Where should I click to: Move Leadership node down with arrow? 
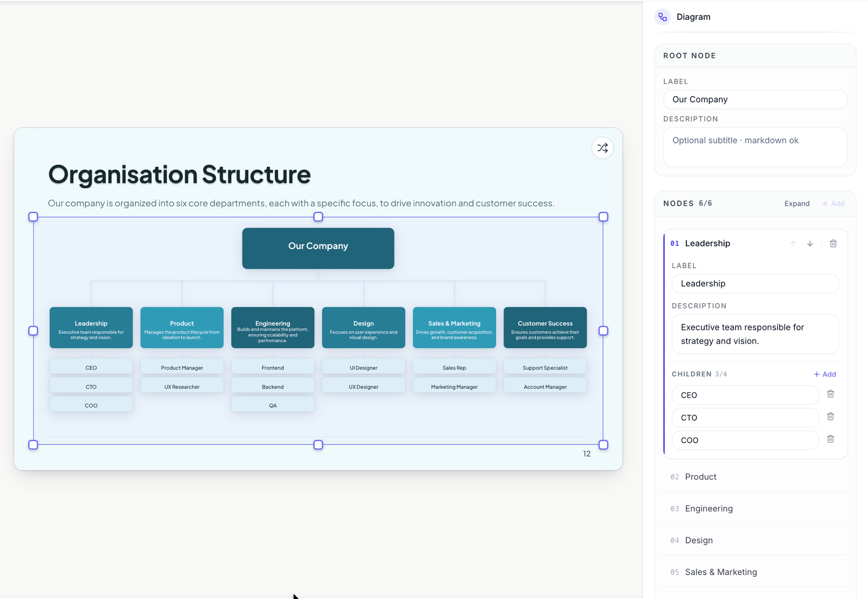coord(810,244)
